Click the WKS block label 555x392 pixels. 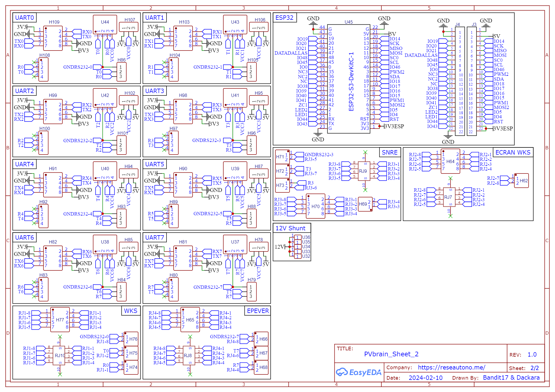point(131,311)
